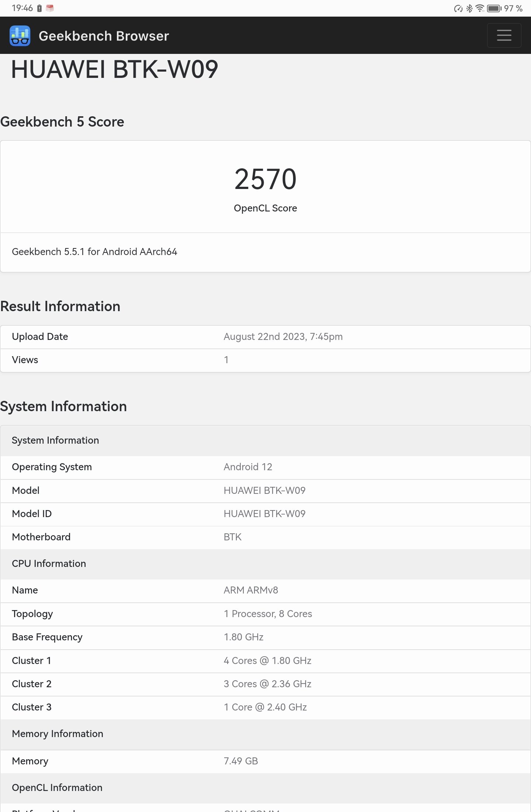Click the Topology label

[32, 614]
